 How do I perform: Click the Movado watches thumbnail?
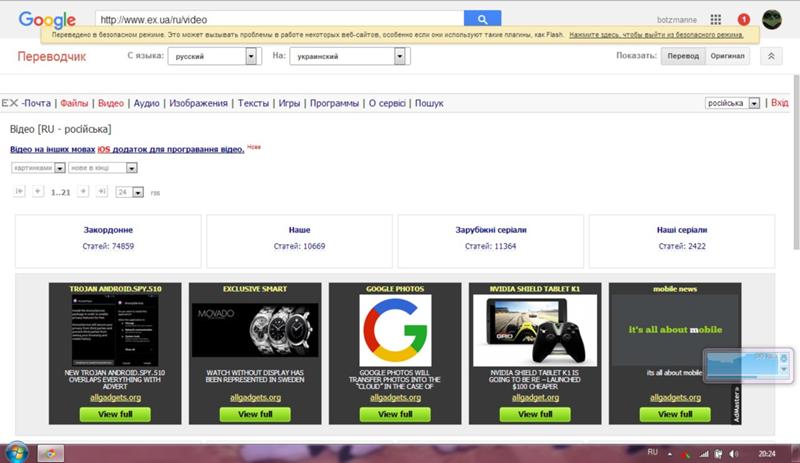[x=255, y=330]
